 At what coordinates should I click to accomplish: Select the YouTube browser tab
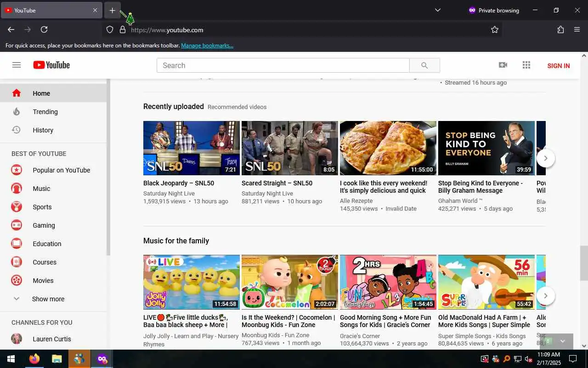(x=51, y=10)
